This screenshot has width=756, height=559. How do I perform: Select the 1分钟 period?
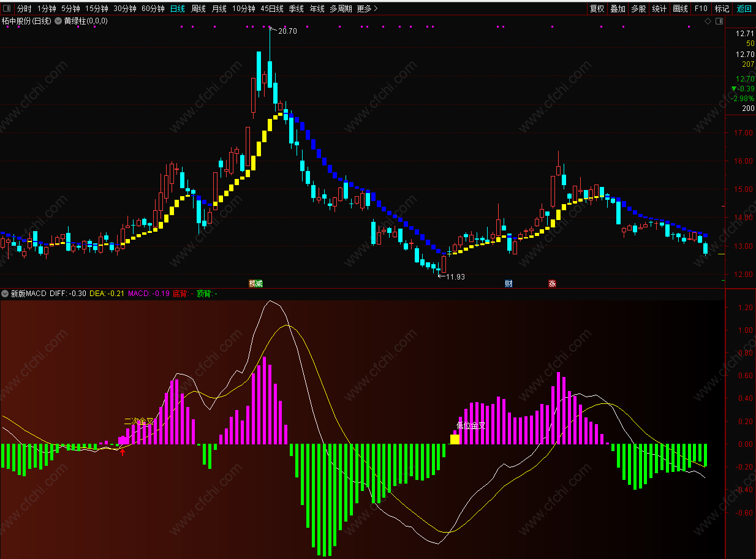(47, 9)
